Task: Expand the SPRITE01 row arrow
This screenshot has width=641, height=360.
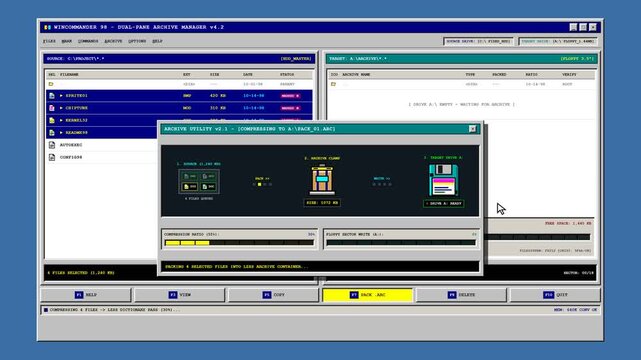Action: pyautogui.click(x=61, y=96)
